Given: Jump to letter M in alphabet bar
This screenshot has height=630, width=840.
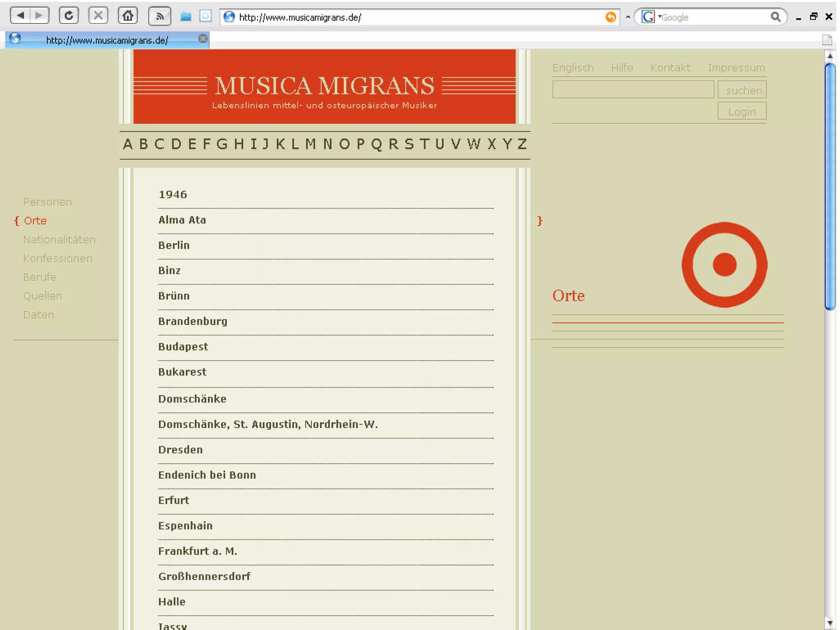Looking at the screenshot, I should (x=310, y=144).
